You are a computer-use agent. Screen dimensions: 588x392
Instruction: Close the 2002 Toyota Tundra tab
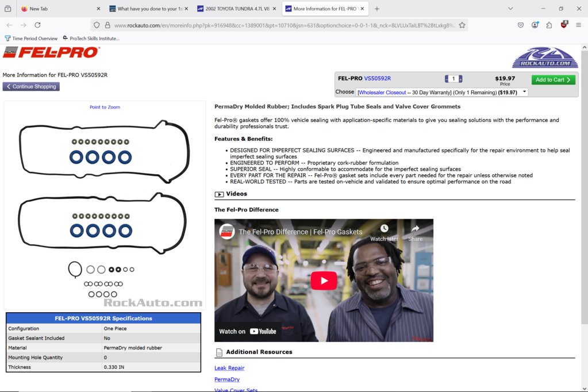click(x=274, y=9)
